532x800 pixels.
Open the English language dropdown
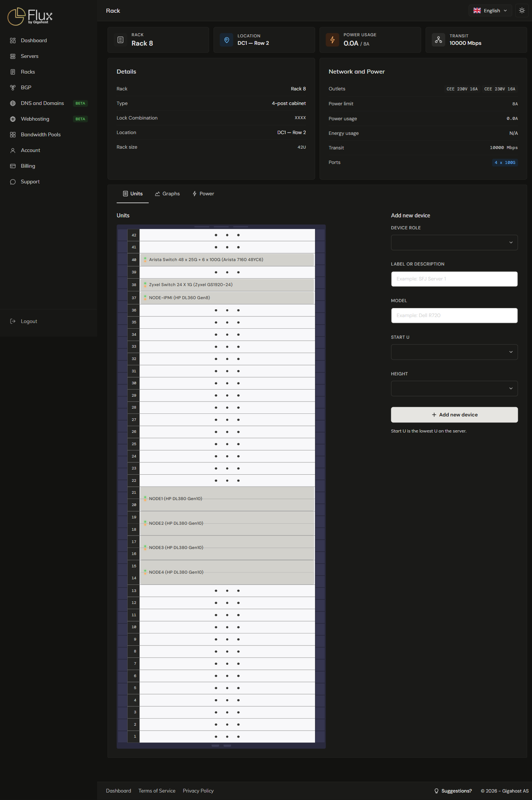tap(490, 10)
